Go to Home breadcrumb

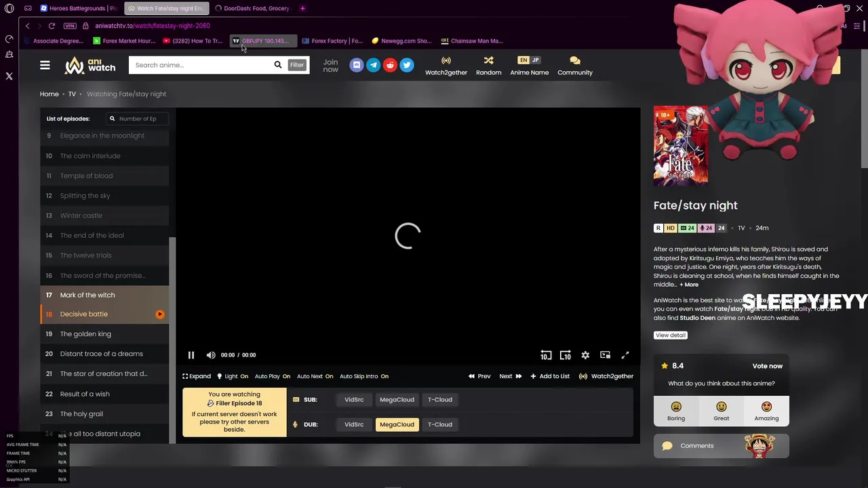(x=49, y=94)
